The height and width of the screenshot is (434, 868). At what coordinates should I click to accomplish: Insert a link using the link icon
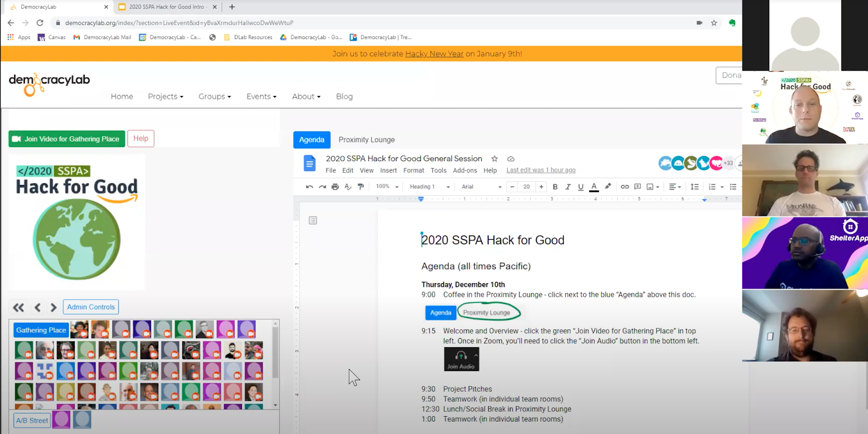[x=625, y=187]
